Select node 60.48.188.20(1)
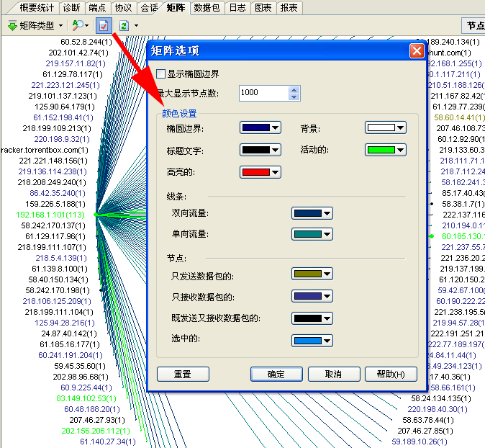This screenshot has width=485, height=448. pos(92,409)
